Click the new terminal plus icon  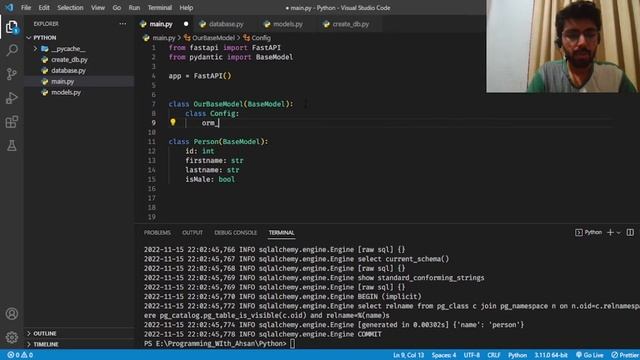click(610, 232)
